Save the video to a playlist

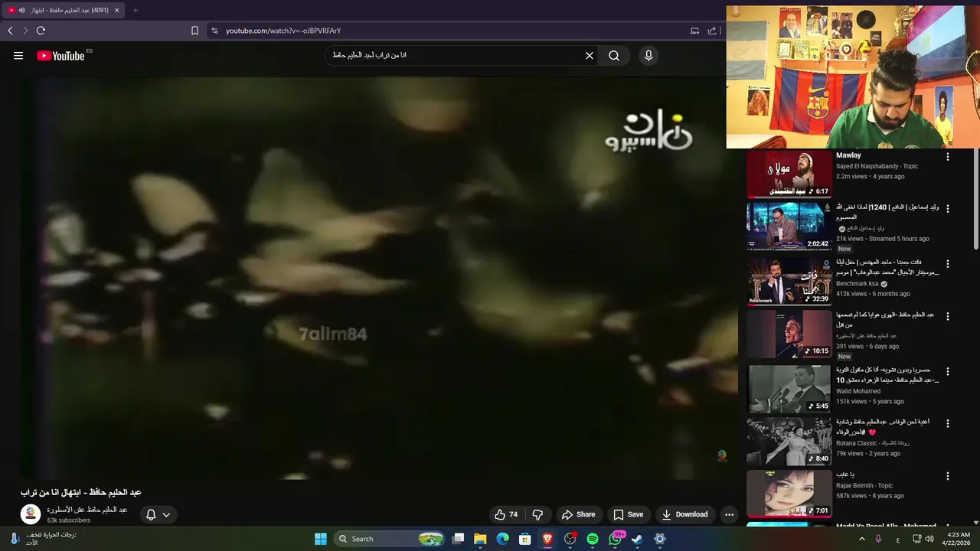[628, 514]
